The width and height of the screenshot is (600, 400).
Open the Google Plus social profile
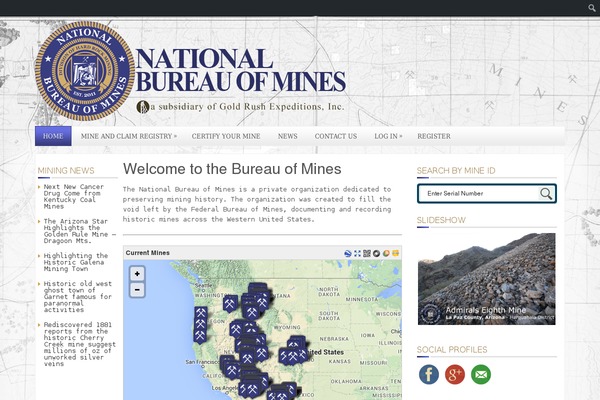pyautogui.click(x=455, y=374)
